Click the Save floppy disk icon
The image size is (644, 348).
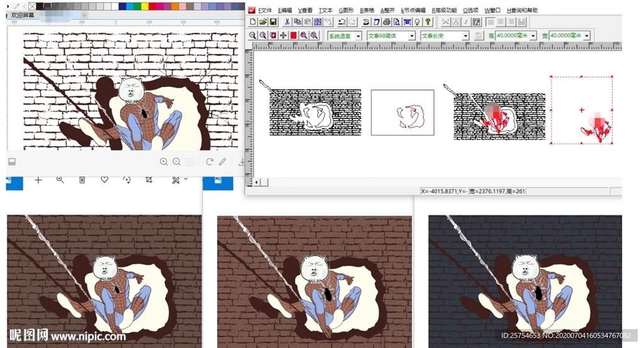[x=273, y=22]
